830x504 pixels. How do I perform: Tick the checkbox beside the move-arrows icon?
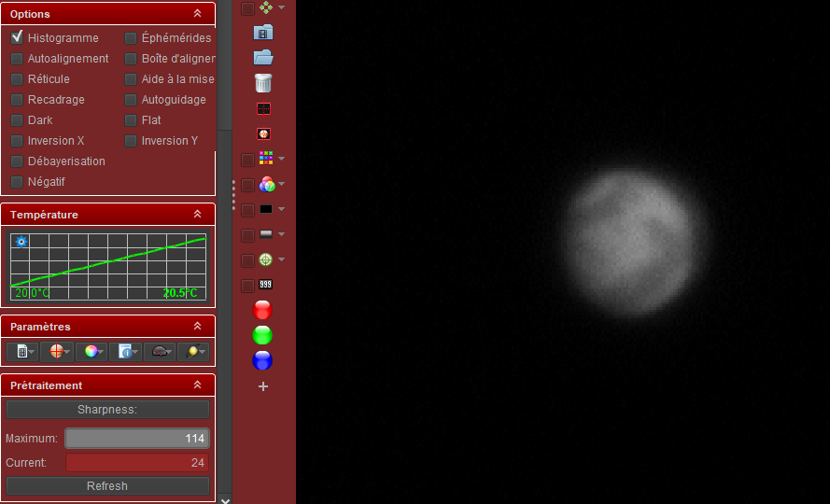click(x=247, y=8)
